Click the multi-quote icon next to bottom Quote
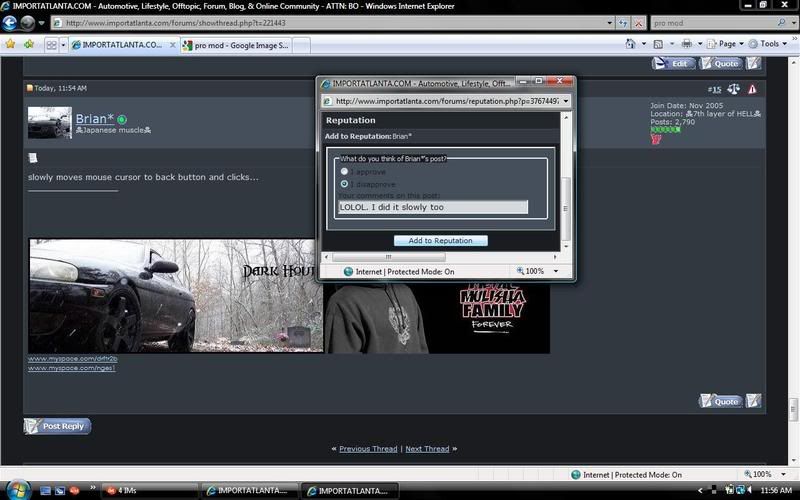 [753, 401]
